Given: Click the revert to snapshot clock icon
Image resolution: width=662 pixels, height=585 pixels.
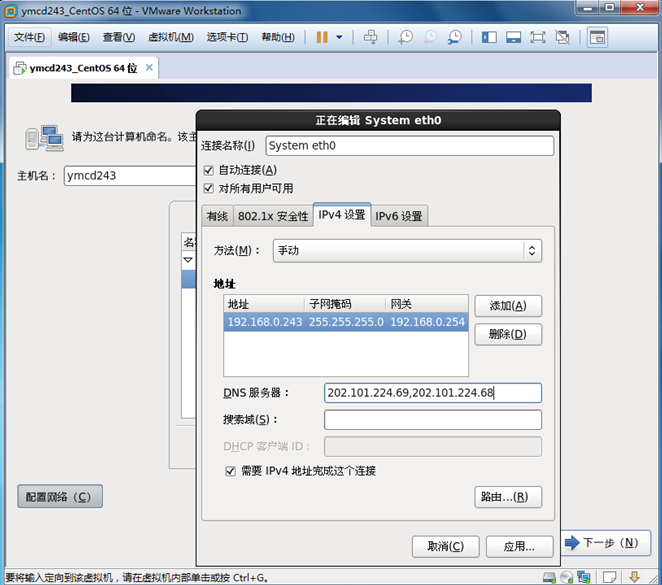Looking at the screenshot, I should (x=430, y=37).
